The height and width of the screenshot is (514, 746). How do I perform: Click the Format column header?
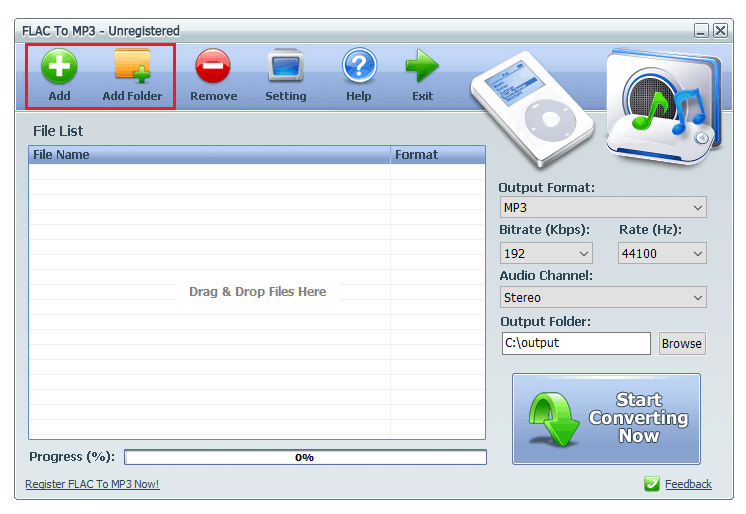[x=438, y=155]
